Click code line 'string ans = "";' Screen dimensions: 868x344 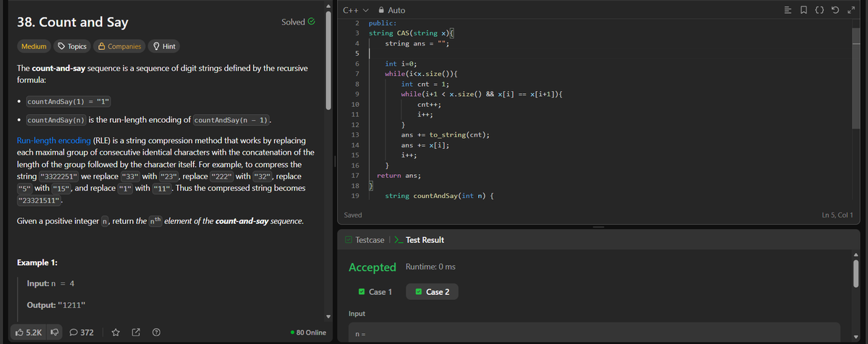(x=417, y=43)
